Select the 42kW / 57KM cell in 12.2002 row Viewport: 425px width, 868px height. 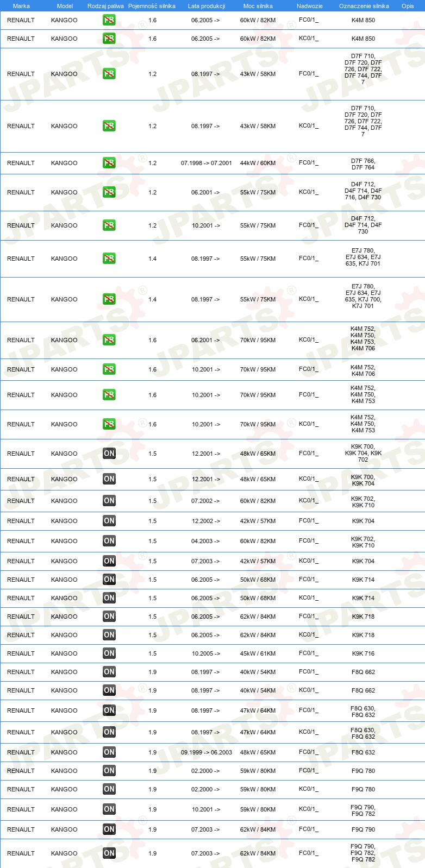click(258, 521)
